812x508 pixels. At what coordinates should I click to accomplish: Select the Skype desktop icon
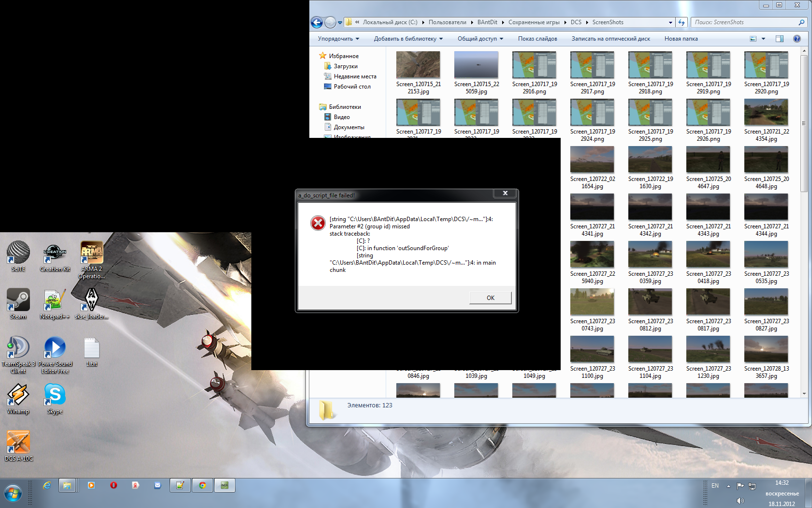(x=55, y=399)
